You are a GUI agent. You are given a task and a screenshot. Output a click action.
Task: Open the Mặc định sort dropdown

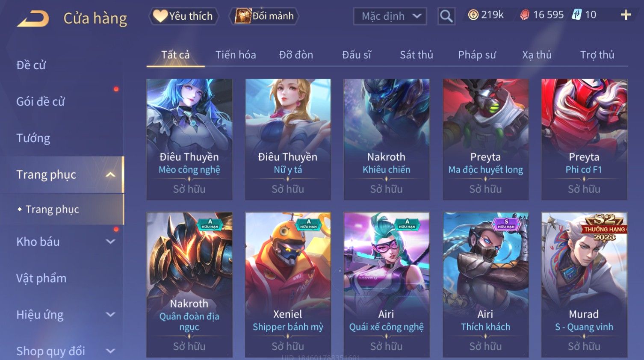390,16
